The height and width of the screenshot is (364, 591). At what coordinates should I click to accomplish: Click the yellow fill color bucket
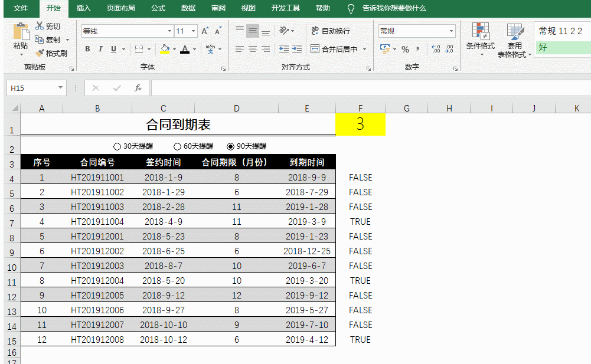165,50
